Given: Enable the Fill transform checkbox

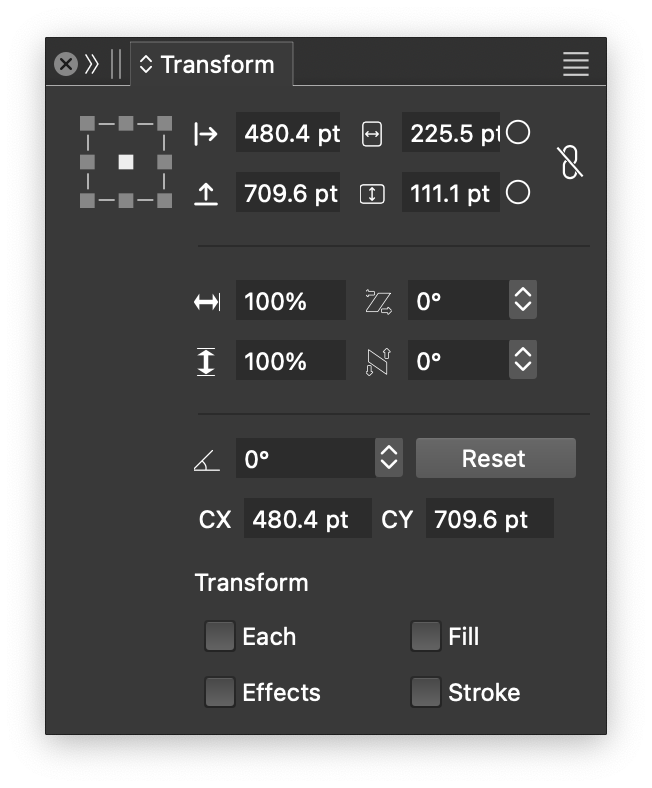Looking at the screenshot, I should [426, 636].
